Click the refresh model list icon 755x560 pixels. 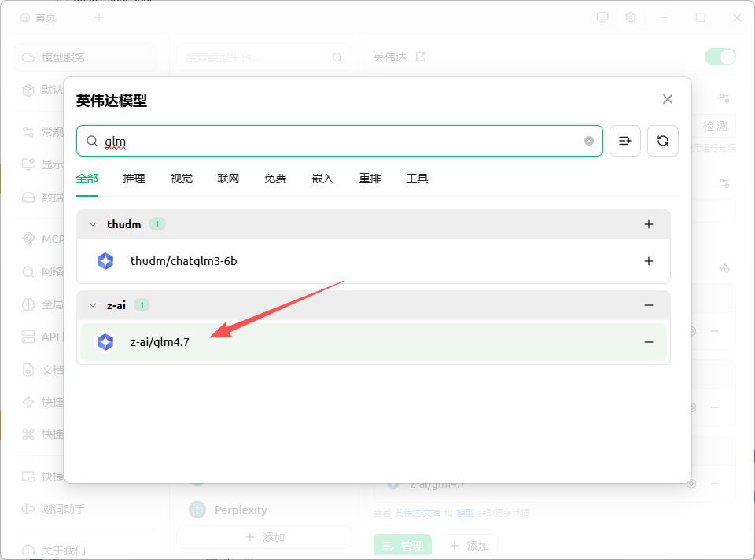click(662, 141)
